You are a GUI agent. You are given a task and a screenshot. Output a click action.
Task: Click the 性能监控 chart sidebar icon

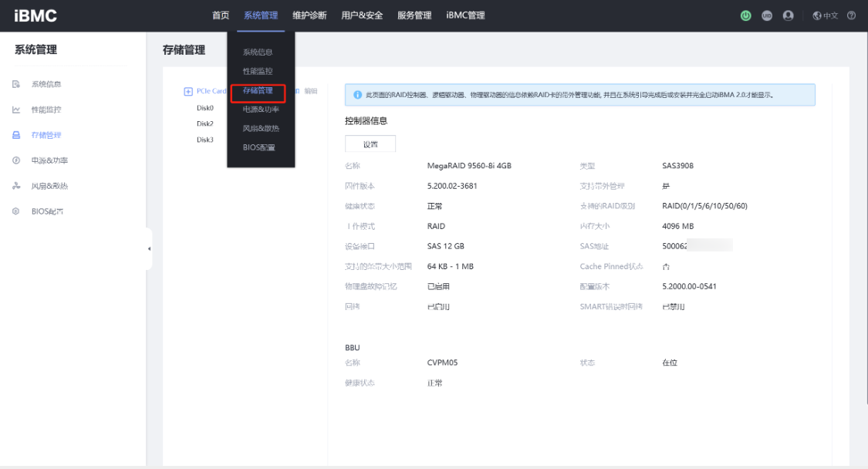[16, 110]
